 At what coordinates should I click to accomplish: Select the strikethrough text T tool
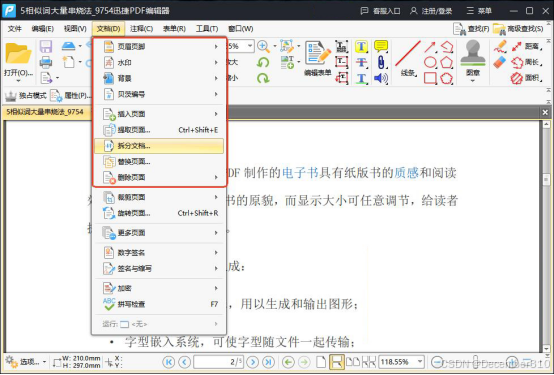coord(361,63)
